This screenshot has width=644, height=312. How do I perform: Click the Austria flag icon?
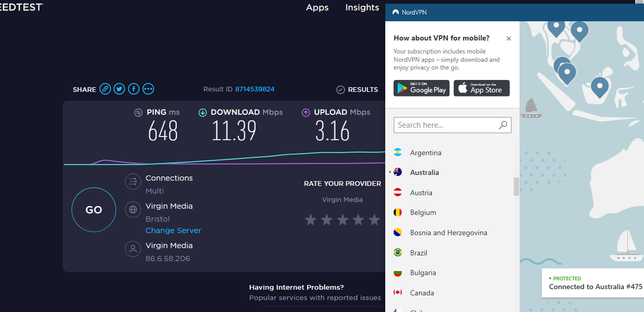[398, 193]
